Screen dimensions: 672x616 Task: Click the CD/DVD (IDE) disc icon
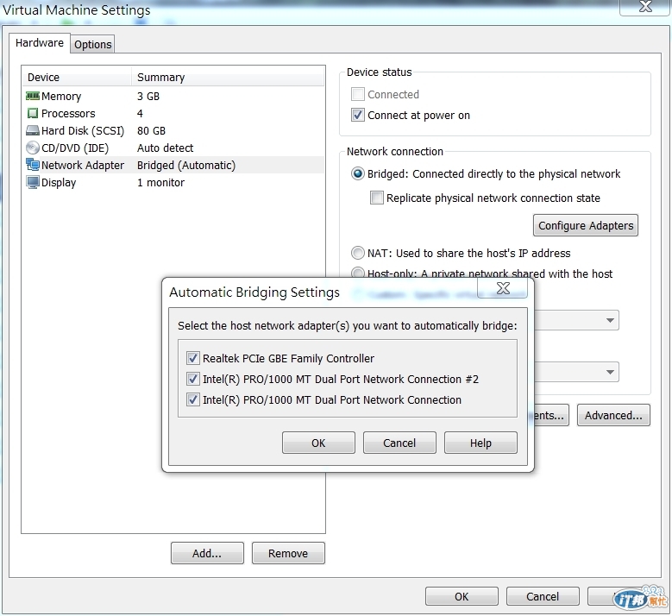pos(33,148)
